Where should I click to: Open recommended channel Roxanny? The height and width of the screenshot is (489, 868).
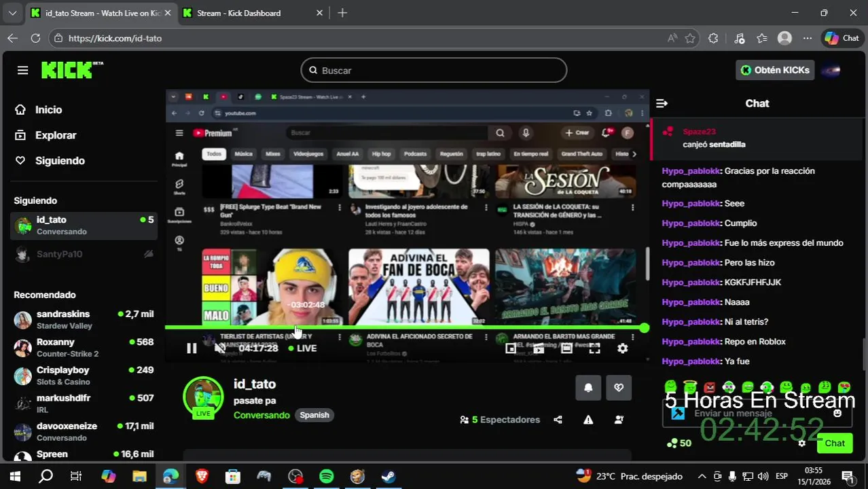click(84, 348)
